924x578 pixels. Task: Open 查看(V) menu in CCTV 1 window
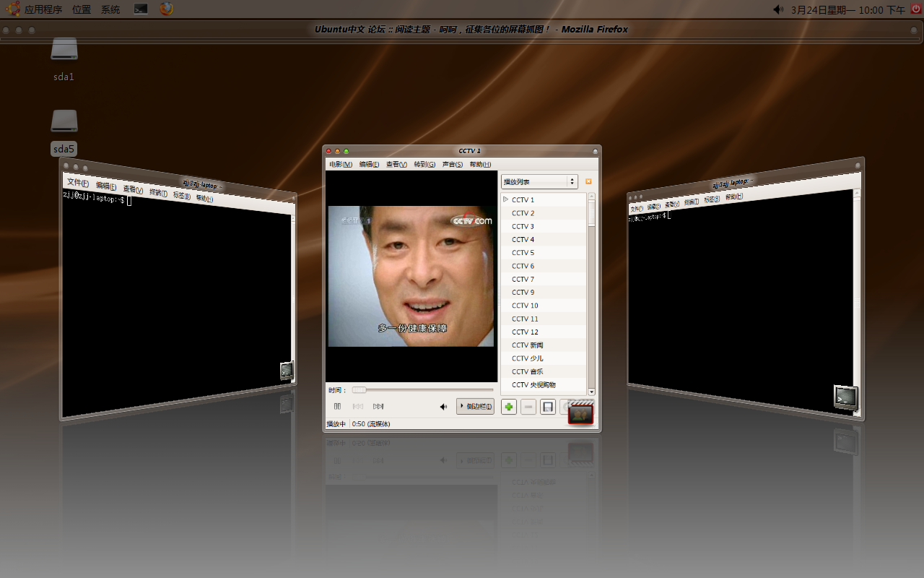point(396,165)
